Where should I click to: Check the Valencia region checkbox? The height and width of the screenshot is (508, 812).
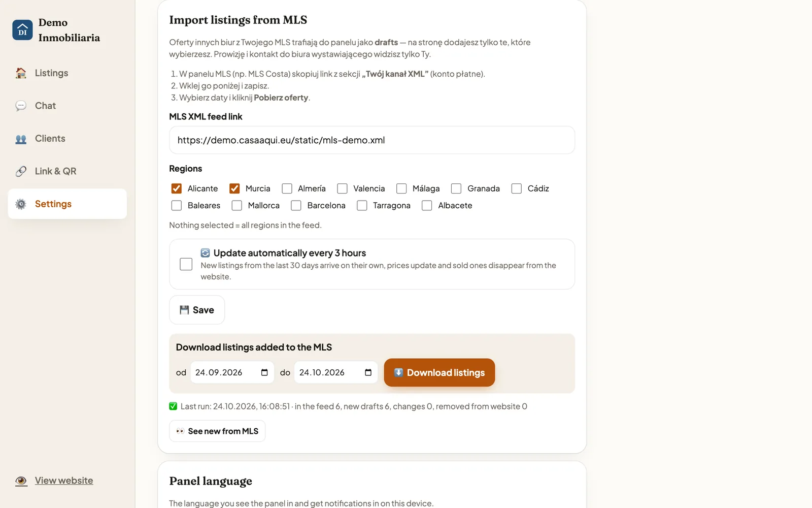click(343, 188)
